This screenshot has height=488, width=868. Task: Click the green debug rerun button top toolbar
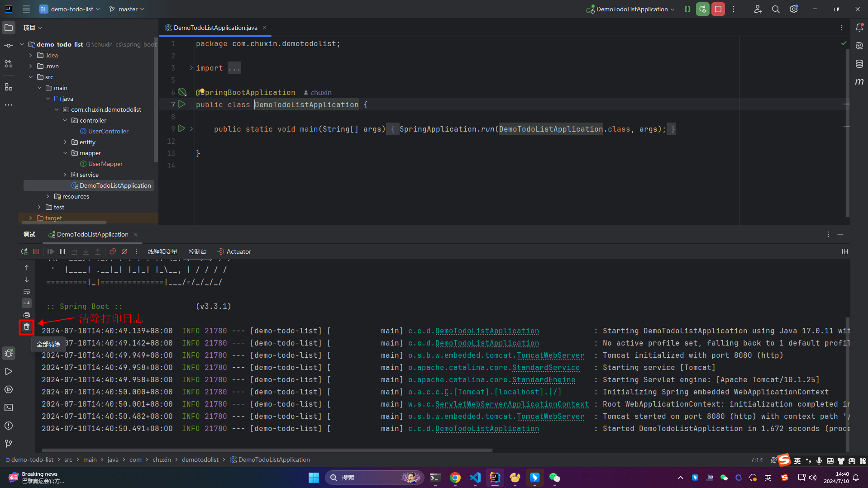(703, 9)
